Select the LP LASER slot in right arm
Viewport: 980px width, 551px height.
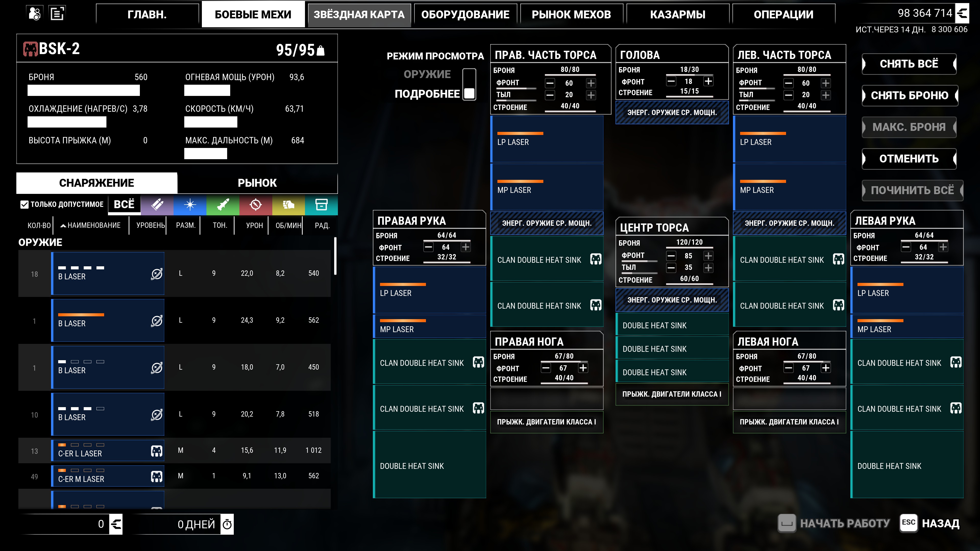click(x=430, y=290)
